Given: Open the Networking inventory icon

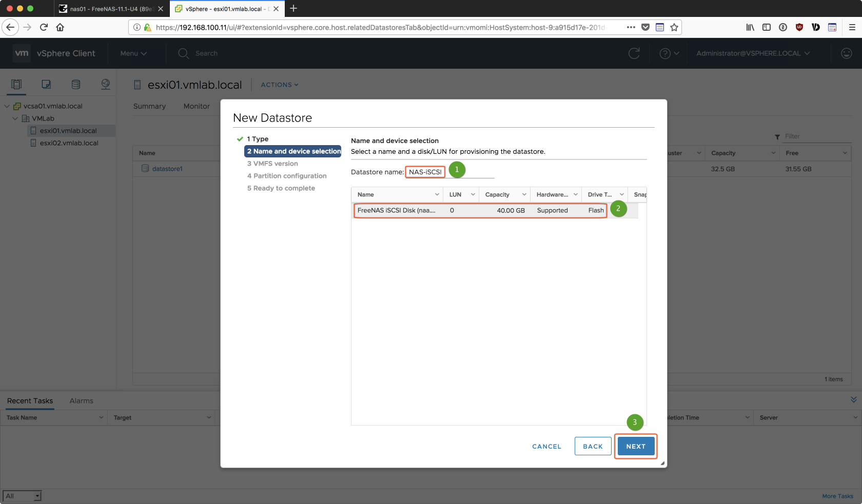Looking at the screenshot, I should [x=106, y=85].
